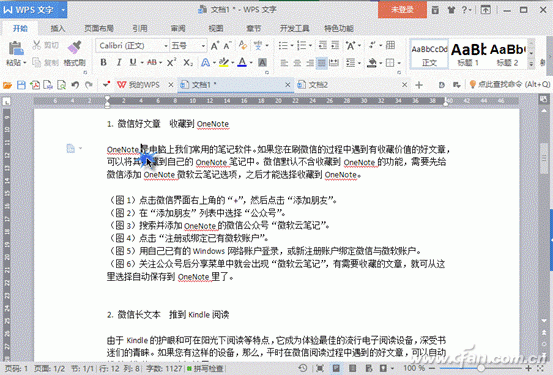Screen dimensions: 553x375
Task: Apply the 标题 1 heading style
Action: [468, 54]
